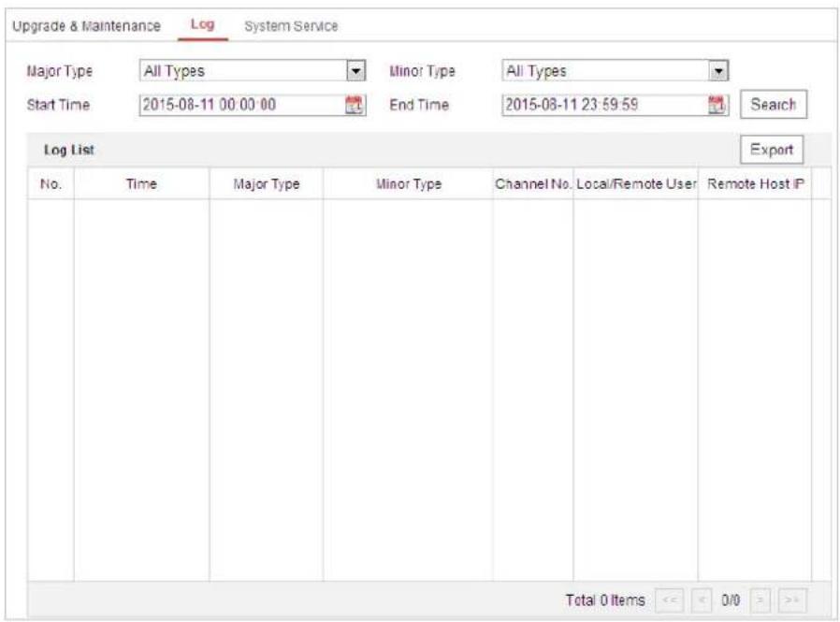Select the Log tab

tap(202, 24)
